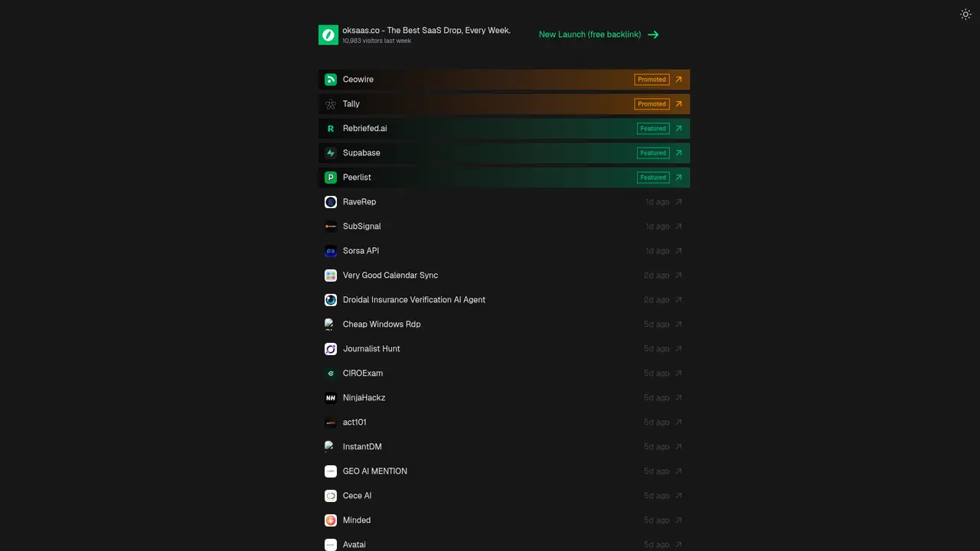Toggle the light/dark theme sun icon

point(965,14)
